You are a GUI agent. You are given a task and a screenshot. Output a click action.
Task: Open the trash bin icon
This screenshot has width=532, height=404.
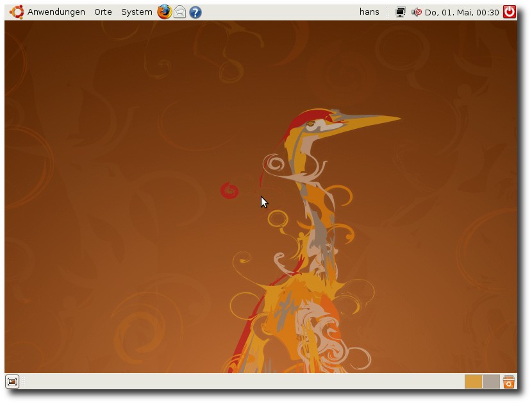[509, 382]
